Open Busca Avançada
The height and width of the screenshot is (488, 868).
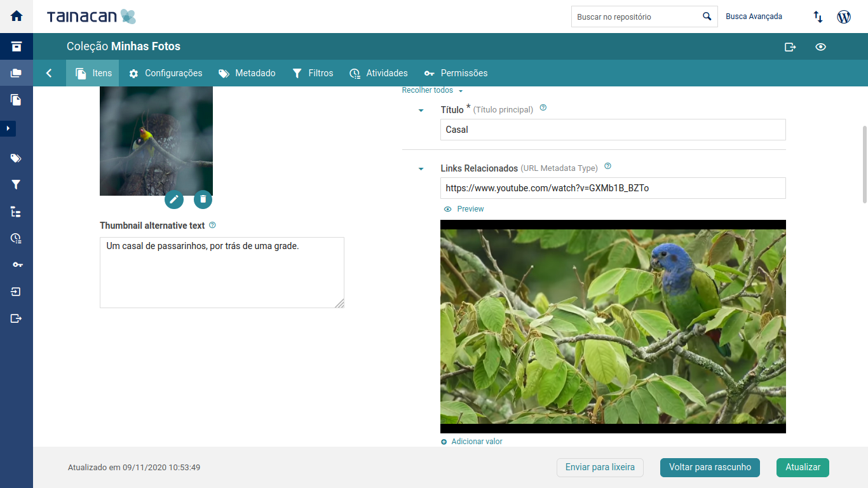tap(754, 17)
